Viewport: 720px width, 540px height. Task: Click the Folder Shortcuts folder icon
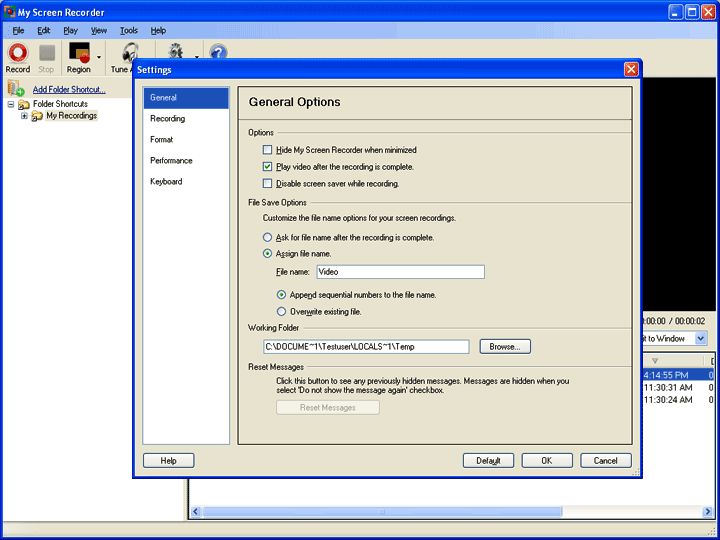(x=23, y=104)
